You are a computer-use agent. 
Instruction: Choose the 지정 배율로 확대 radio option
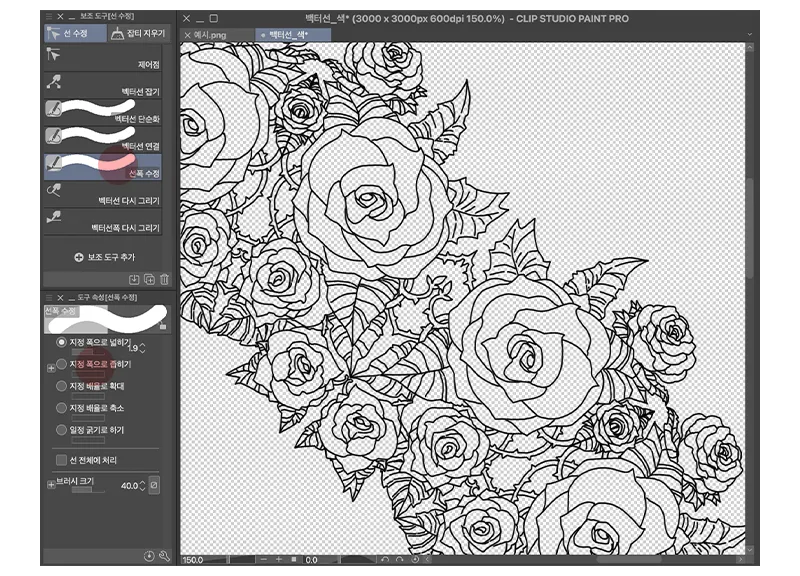tap(62, 386)
